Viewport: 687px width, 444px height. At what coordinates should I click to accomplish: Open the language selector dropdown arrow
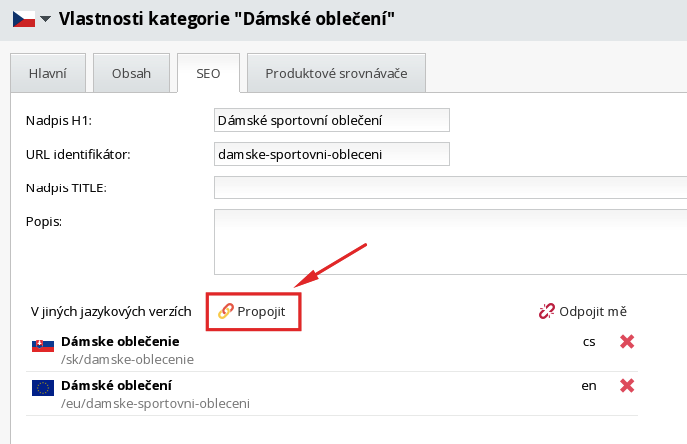pos(45,19)
